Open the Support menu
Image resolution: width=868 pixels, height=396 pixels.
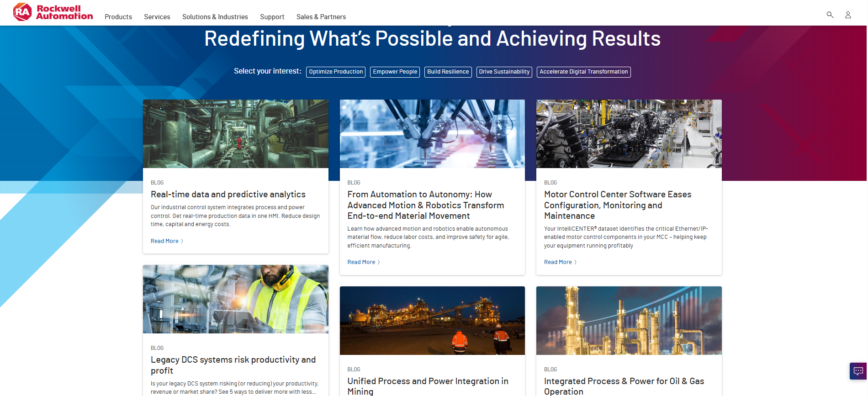click(272, 17)
